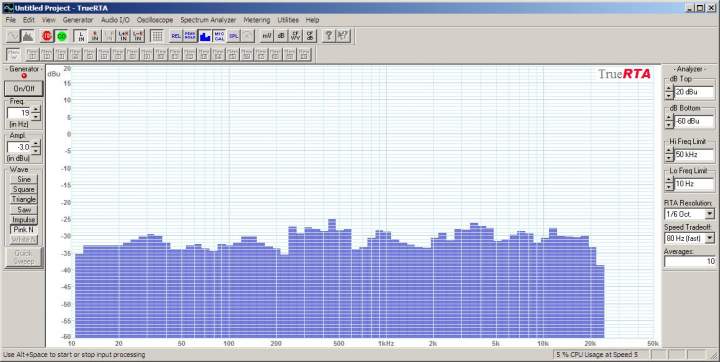Toggle the blue bar graph display icon
The width and height of the screenshot is (720, 362).
click(205, 36)
